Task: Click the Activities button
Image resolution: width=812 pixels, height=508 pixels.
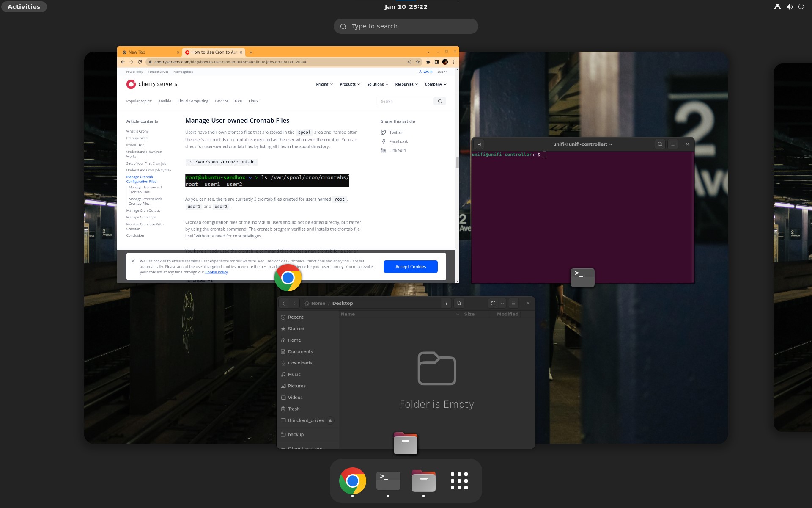Action: point(24,7)
